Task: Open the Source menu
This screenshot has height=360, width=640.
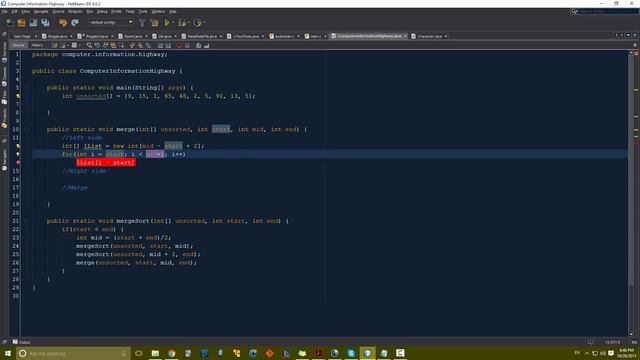Action: click(58, 11)
